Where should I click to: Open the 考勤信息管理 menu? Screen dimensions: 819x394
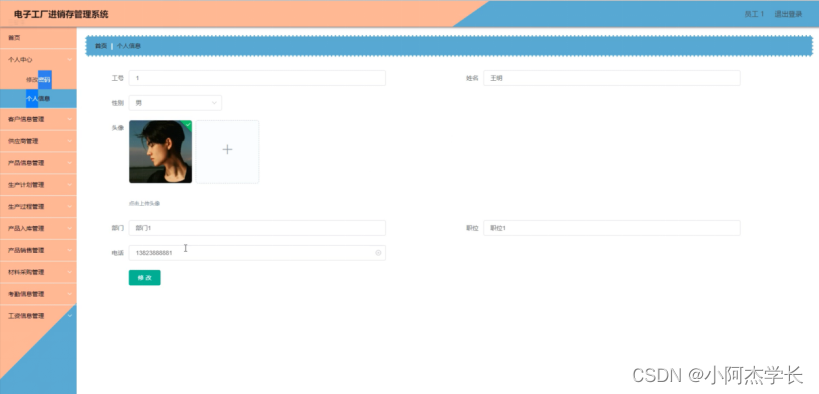pos(38,294)
